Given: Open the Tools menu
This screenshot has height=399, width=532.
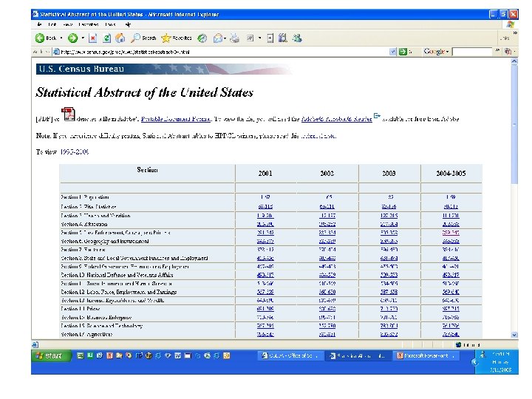Looking at the screenshot, I should coord(110,24).
